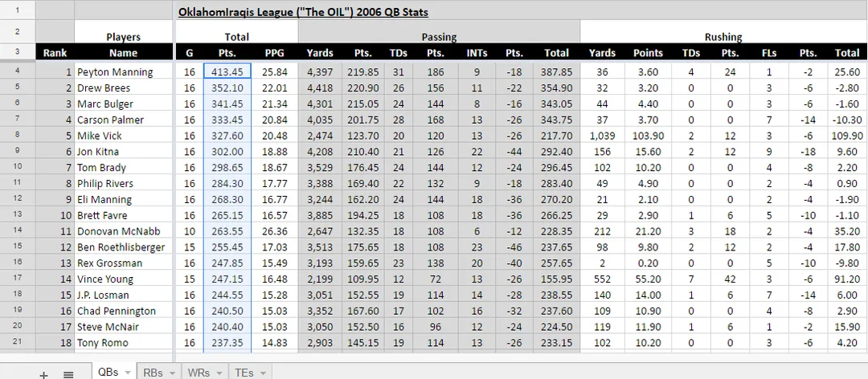This screenshot has height=379, width=868.
Task: Open the TEs tab dropdown arrow
Action: point(263,373)
